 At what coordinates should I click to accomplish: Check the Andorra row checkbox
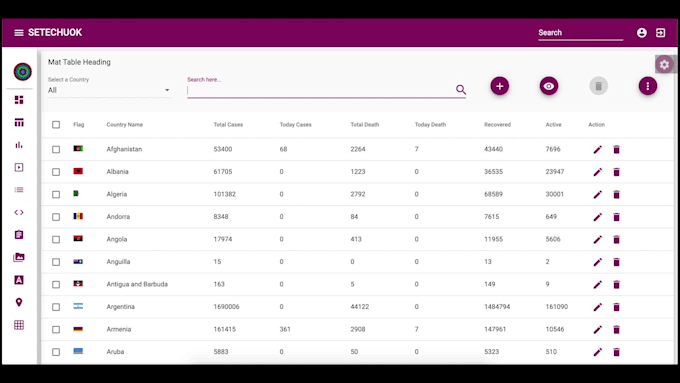[x=56, y=217]
